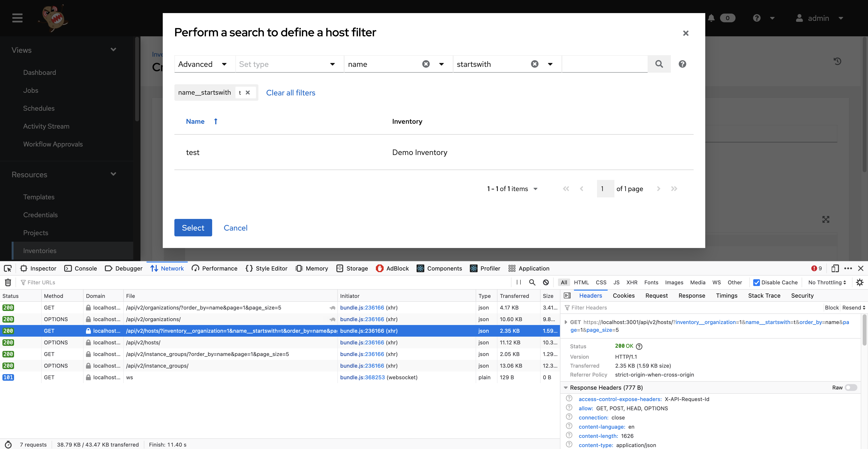Open the help question mark beside the search bar
The height and width of the screenshot is (449, 868).
[x=682, y=64]
